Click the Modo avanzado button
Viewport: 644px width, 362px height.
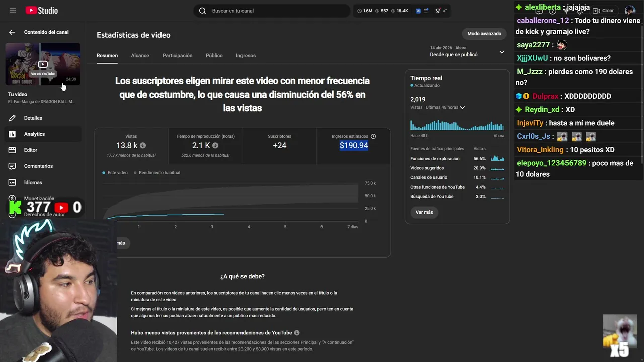[484, 34]
